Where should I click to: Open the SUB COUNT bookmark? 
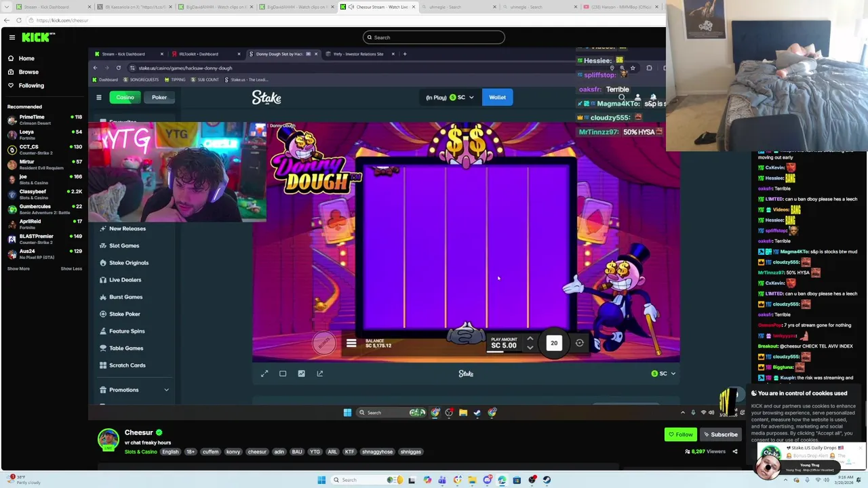coord(205,79)
